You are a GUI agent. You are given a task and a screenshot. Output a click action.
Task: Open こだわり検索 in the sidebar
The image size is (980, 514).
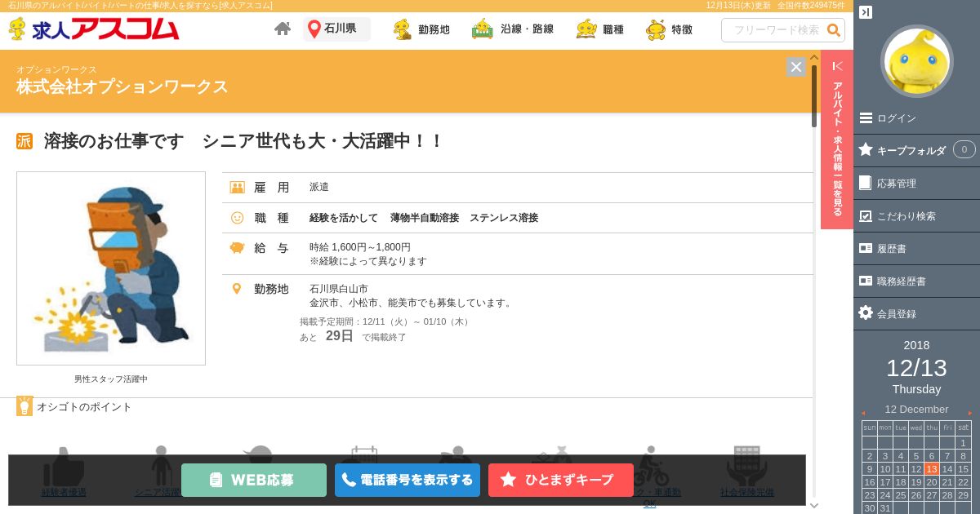pos(916,216)
